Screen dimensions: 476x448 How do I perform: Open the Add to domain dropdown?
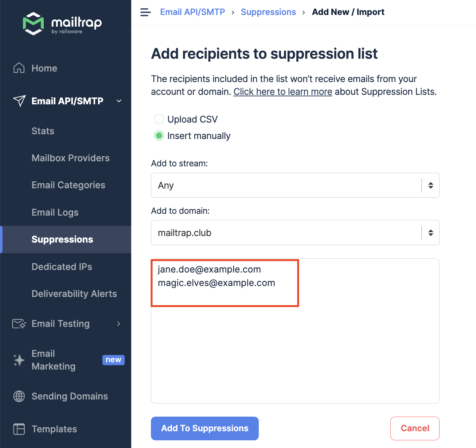click(x=295, y=233)
